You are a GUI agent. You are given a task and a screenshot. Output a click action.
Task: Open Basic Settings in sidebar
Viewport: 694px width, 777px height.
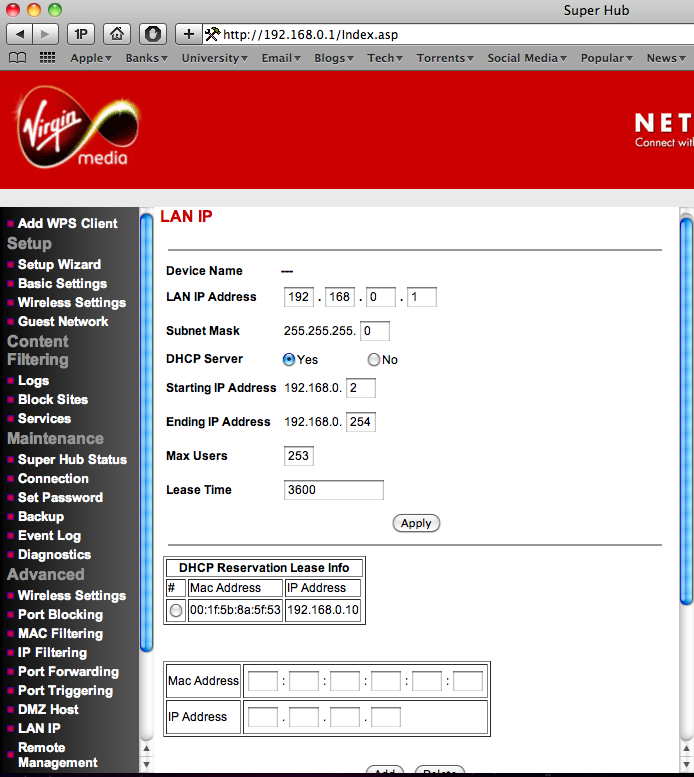pyautogui.click(x=62, y=283)
